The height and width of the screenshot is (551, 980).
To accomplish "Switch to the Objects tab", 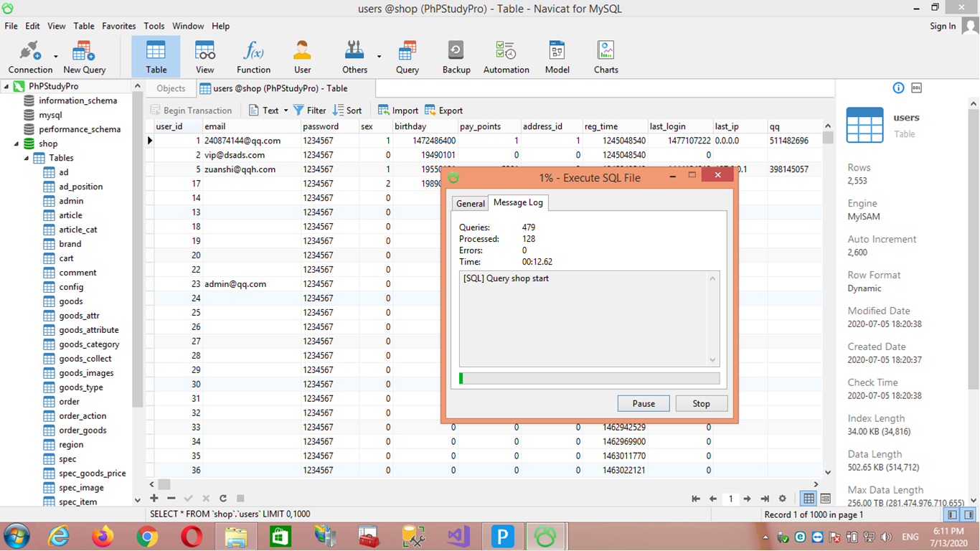I will [171, 88].
